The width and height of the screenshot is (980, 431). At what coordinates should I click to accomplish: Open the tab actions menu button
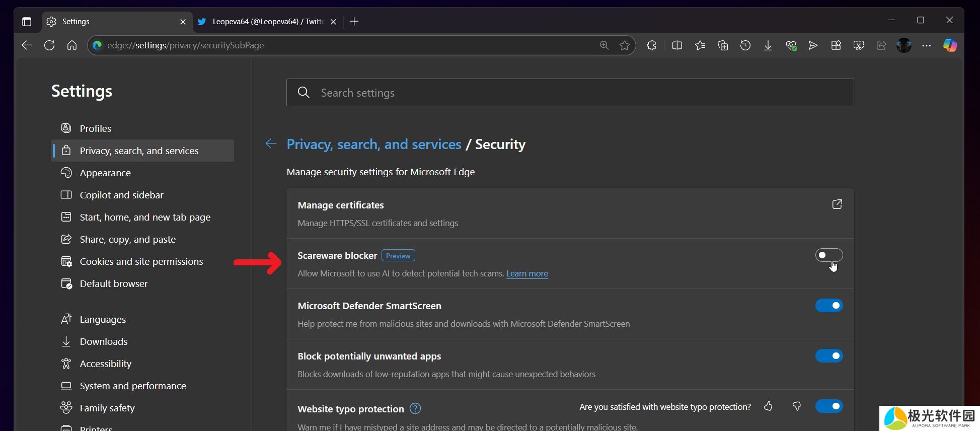click(27, 22)
